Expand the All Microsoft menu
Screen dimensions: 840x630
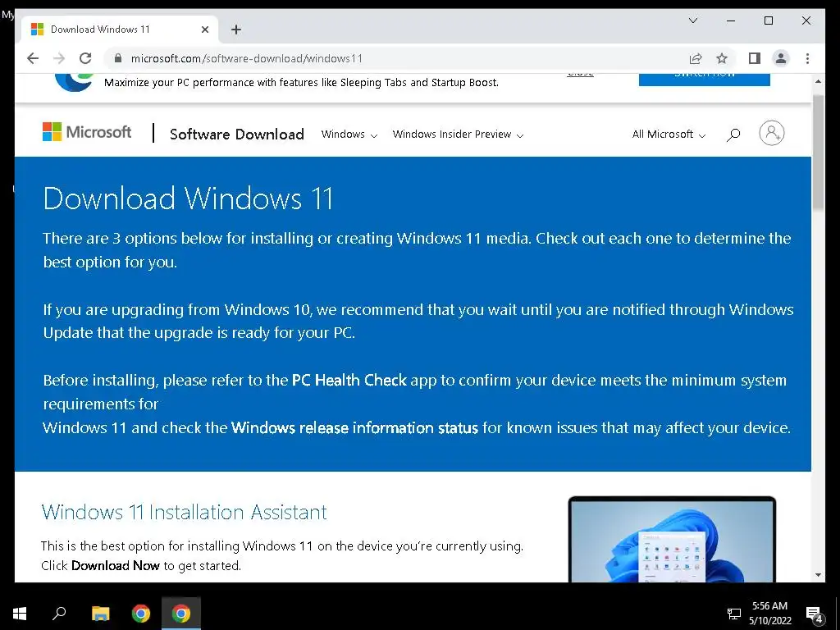(669, 135)
